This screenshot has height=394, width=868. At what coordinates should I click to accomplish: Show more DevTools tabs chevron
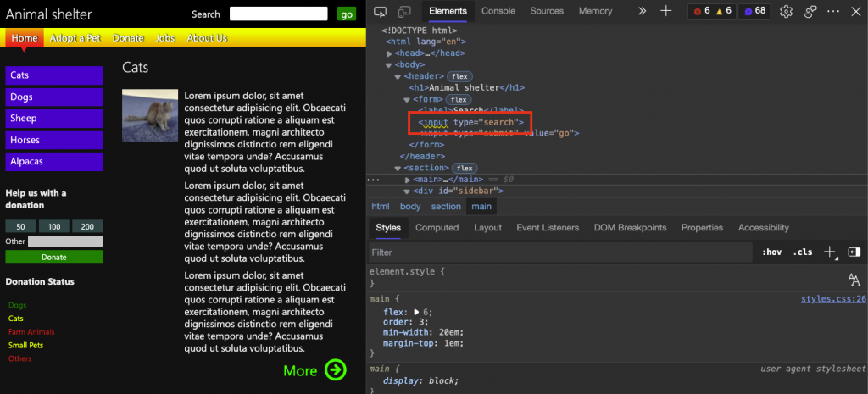point(643,11)
